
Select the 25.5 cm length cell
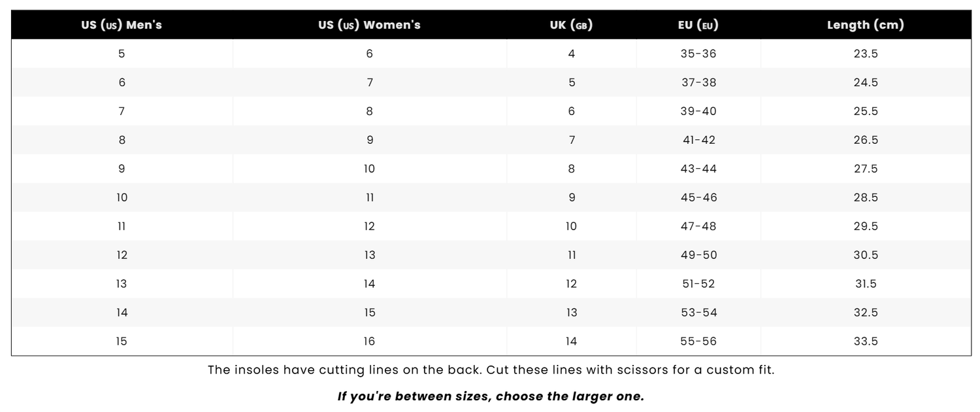pyautogui.click(x=865, y=111)
